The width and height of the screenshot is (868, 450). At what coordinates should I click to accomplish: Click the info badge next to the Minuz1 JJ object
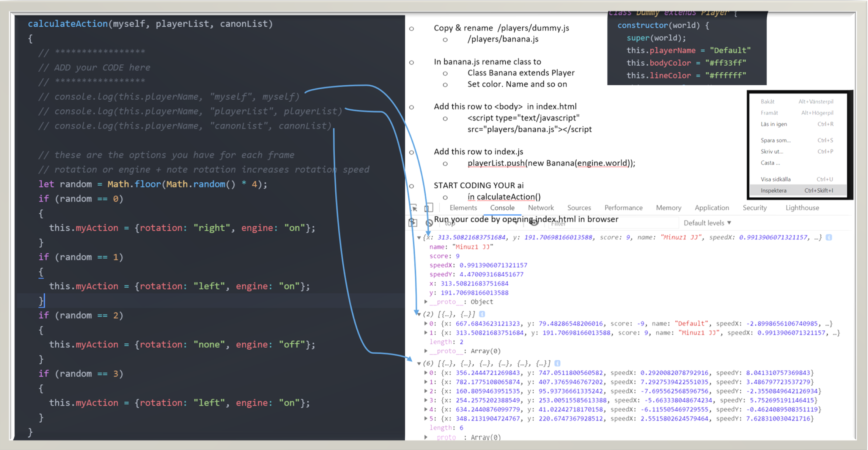829,237
